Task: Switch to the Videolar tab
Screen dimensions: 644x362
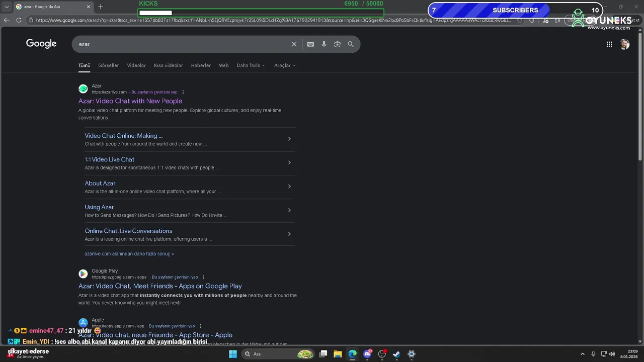Action: (136, 65)
